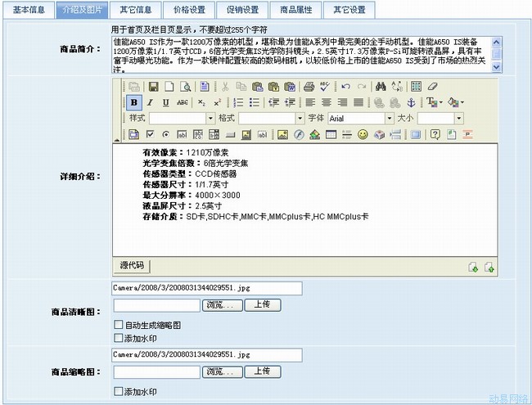Switch to the 基本信息 tab

29,10
